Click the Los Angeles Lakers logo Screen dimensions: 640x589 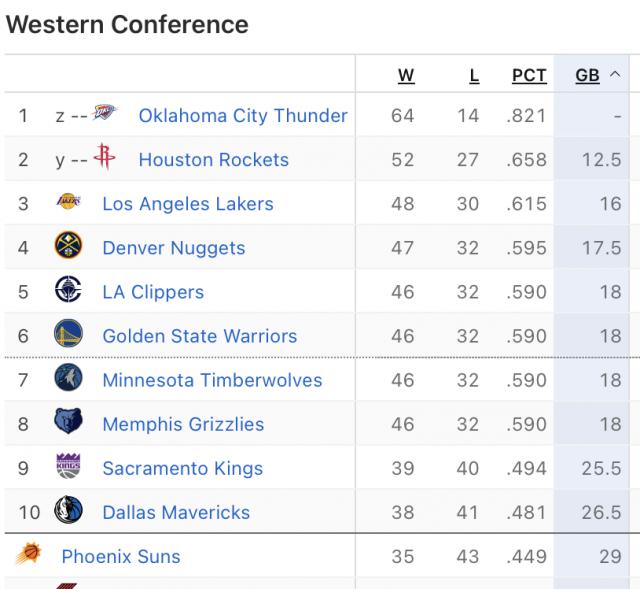tap(68, 203)
